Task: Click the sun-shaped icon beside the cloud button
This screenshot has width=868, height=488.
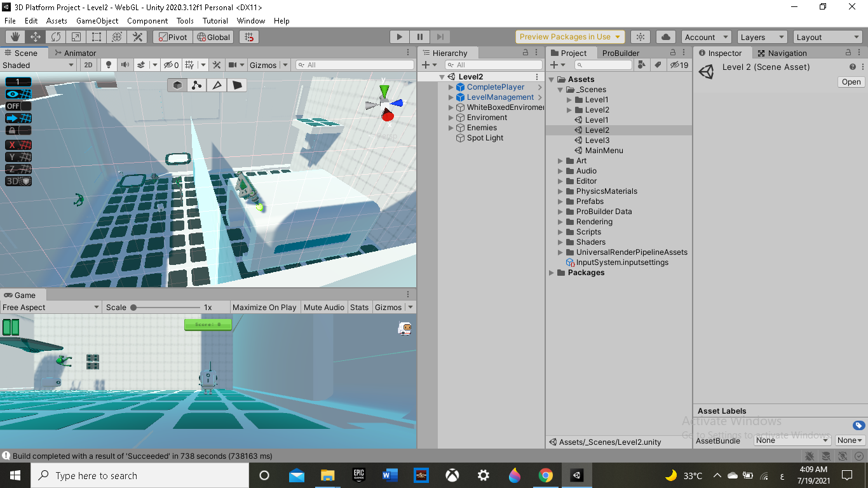Action: (x=641, y=37)
